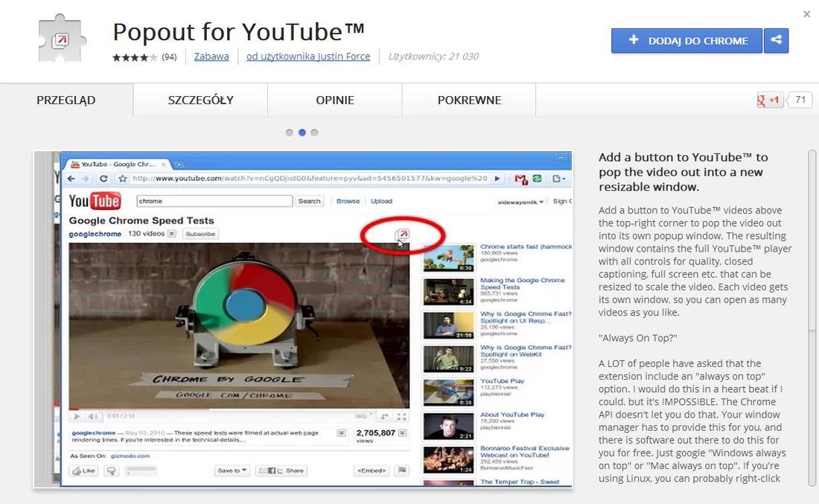The height and width of the screenshot is (504, 819).
Task: Open the Pokrewne tab
Action: [469, 100]
